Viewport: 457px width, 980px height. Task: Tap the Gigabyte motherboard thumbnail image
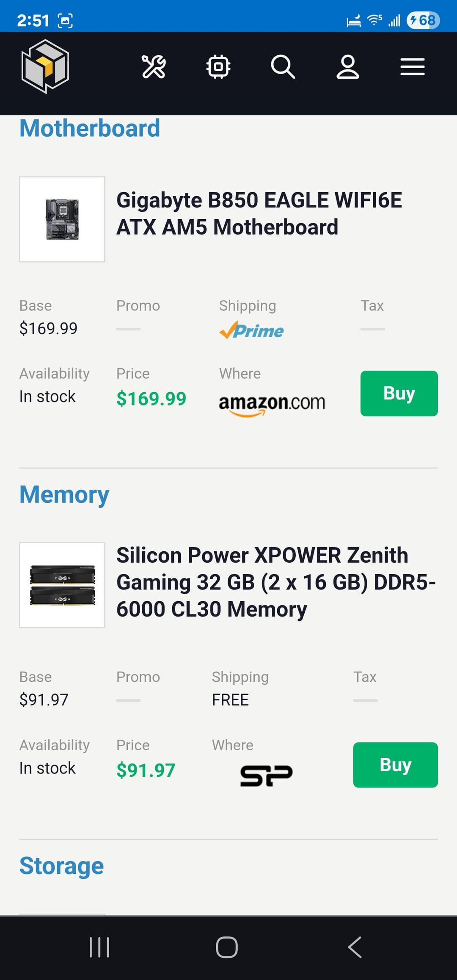click(x=62, y=219)
